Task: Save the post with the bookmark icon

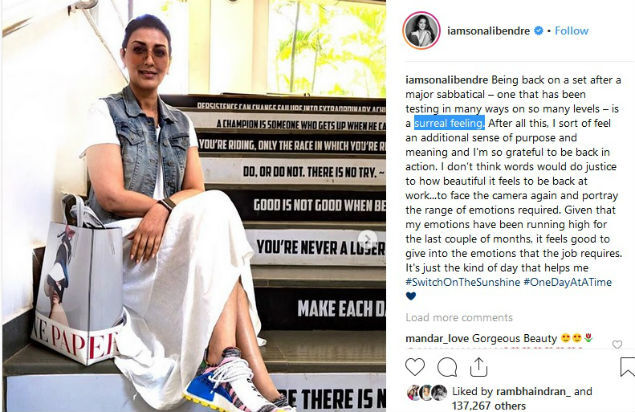Action: point(627,367)
